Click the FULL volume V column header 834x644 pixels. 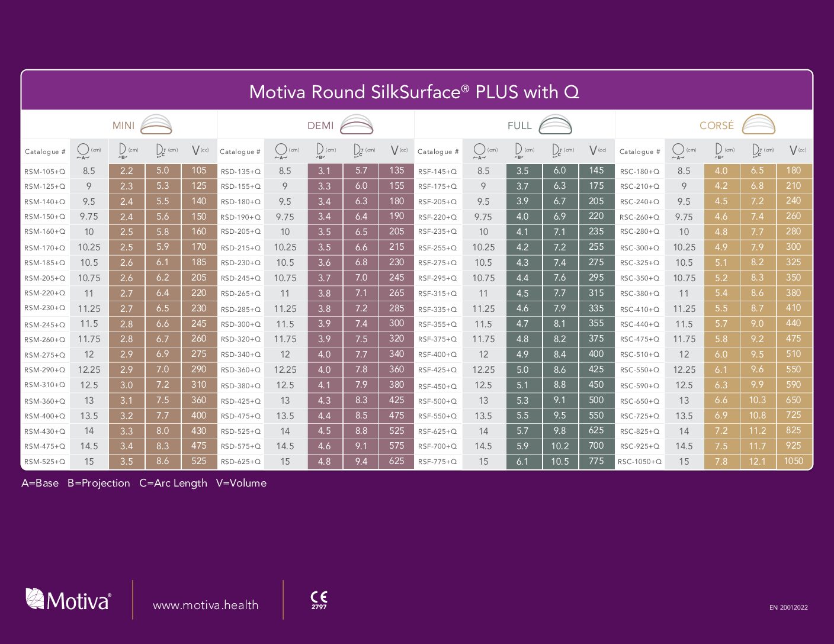pyautogui.click(x=598, y=151)
